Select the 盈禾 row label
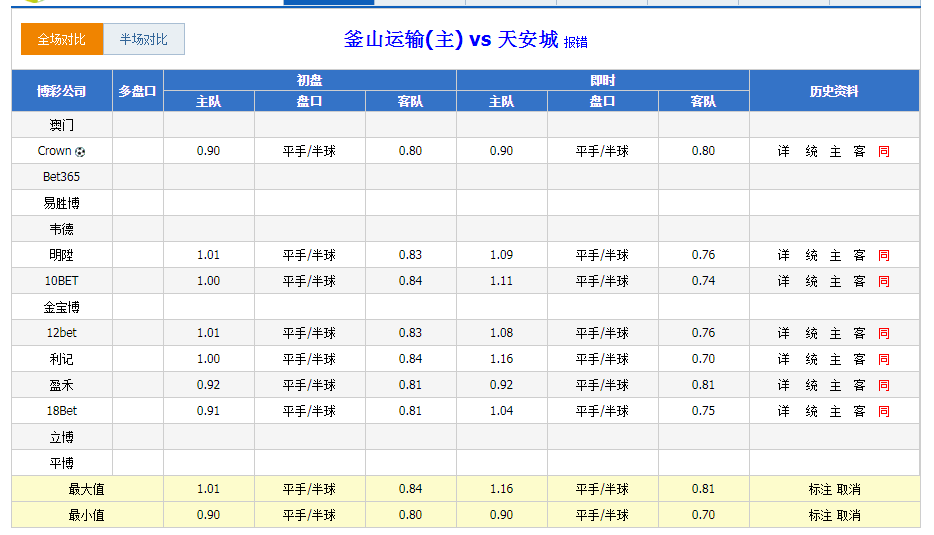Image resolution: width=934 pixels, height=535 pixels. click(61, 385)
